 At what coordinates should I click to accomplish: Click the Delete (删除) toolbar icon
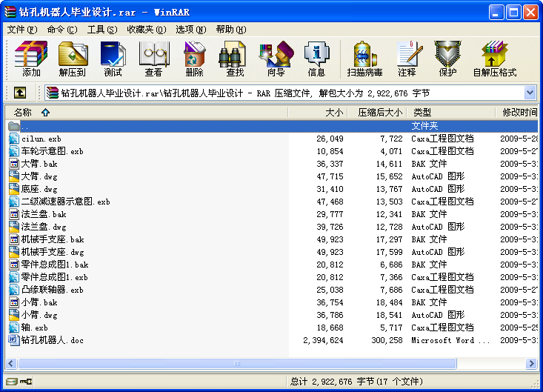[195, 59]
